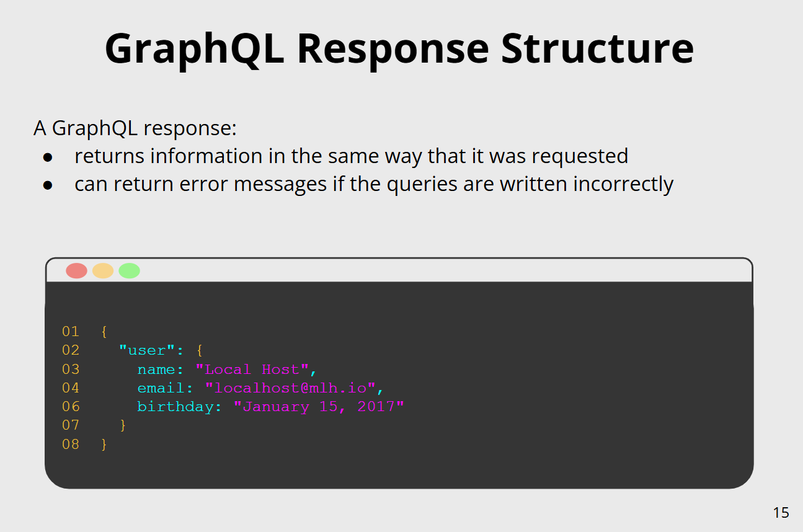The width and height of the screenshot is (803, 532).
Task: Click the slide page number 15
Action: (781, 513)
